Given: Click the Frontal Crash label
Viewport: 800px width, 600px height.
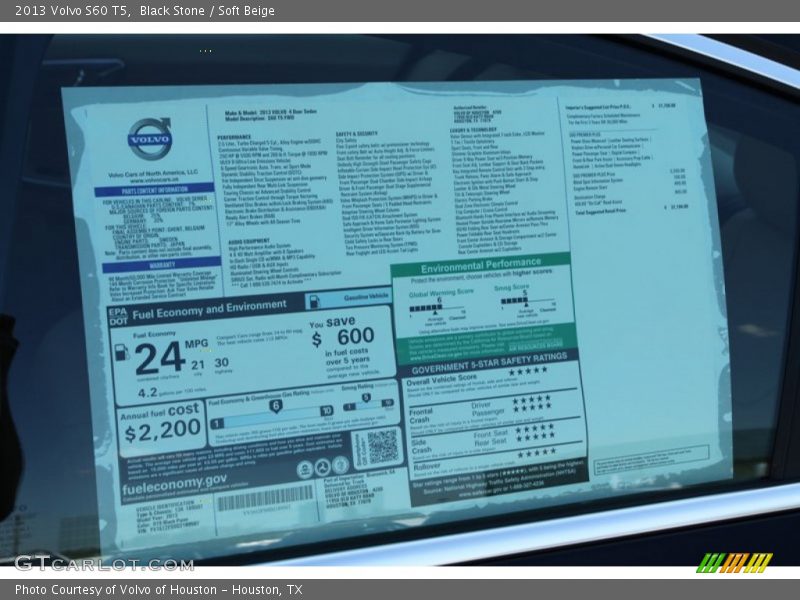Looking at the screenshot, I should click(x=421, y=415).
